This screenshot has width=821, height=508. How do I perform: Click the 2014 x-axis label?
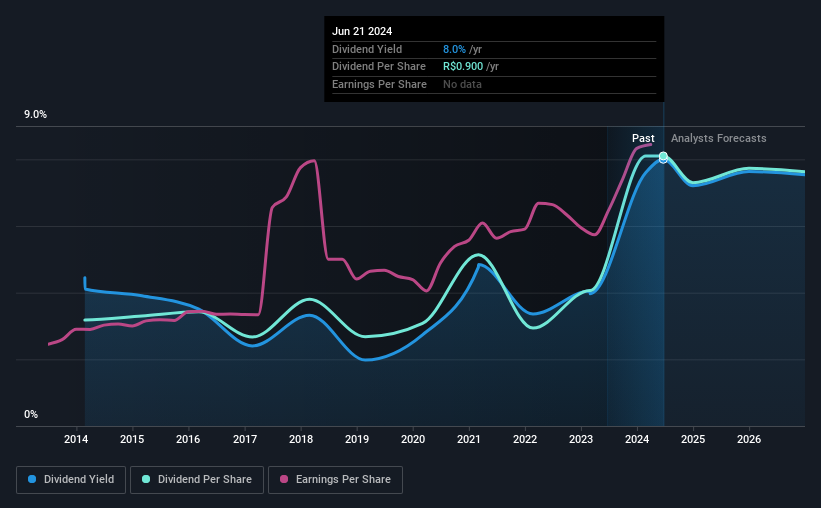tap(76, 439)
